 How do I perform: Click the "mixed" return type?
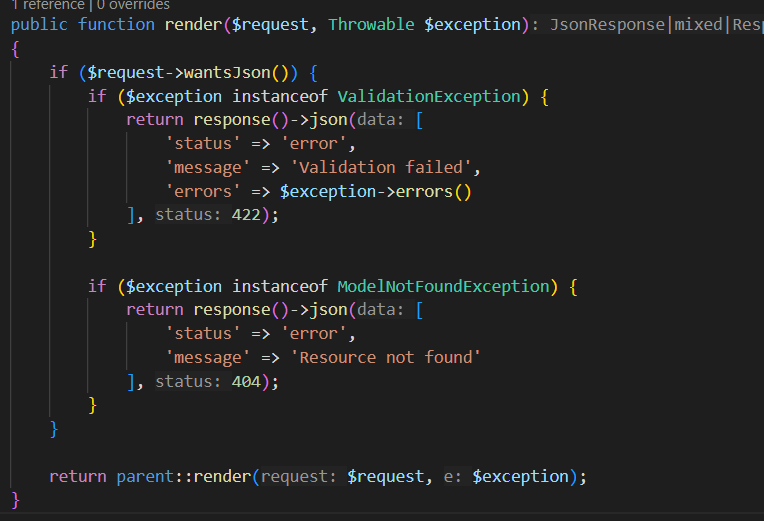pos(698,24)
